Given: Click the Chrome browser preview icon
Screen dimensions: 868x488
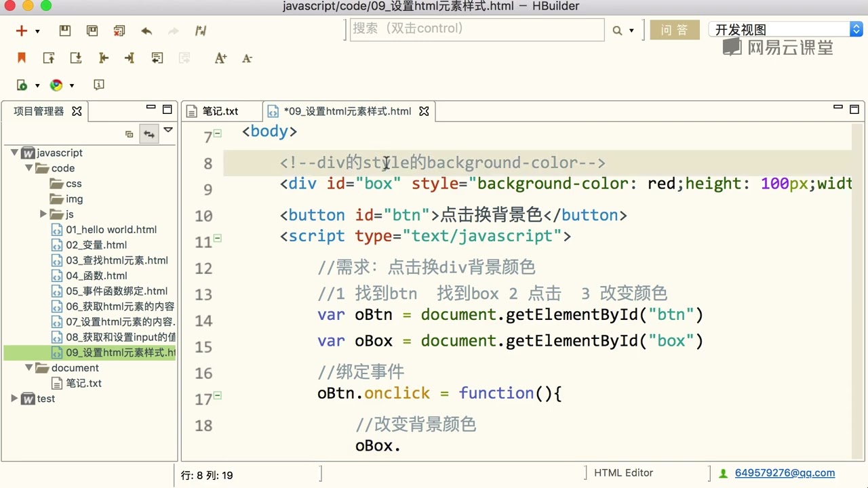Looking at the screenshot, I should [56, 85].
